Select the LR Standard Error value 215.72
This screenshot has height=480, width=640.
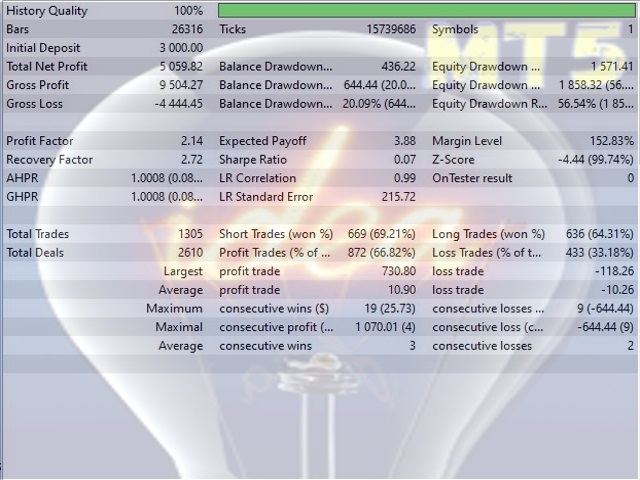click(397, 197)
